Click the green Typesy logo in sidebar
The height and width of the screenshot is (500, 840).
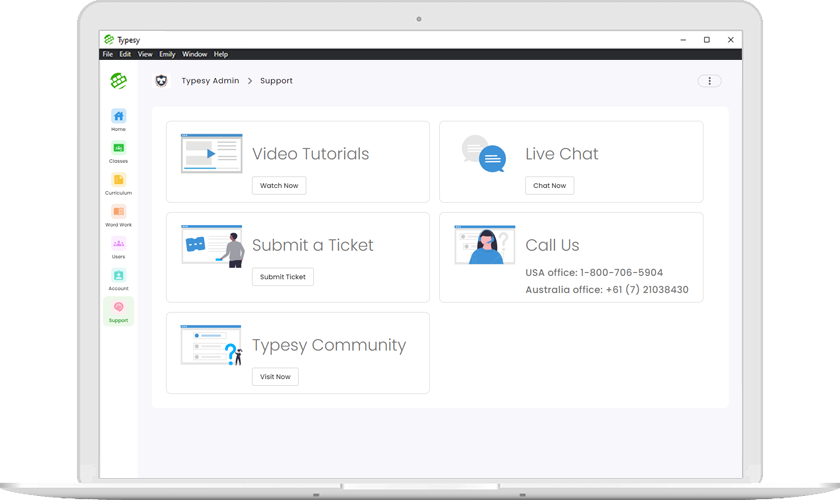pyautogui.click(x=118, y=81)
